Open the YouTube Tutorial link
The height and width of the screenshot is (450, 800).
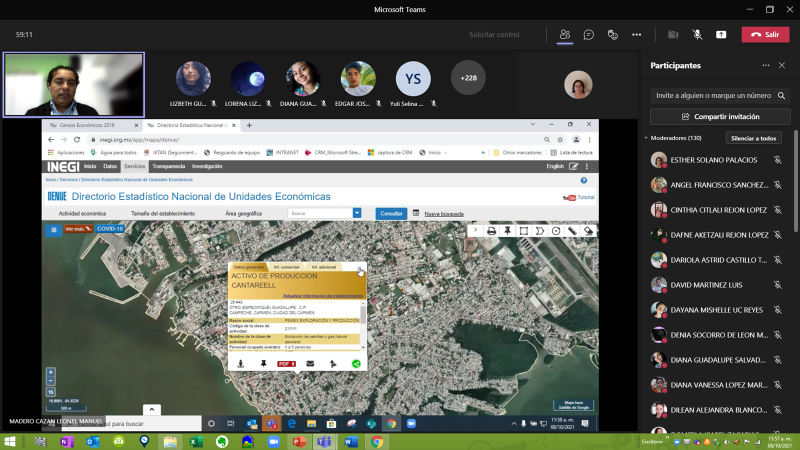point(579,197)
